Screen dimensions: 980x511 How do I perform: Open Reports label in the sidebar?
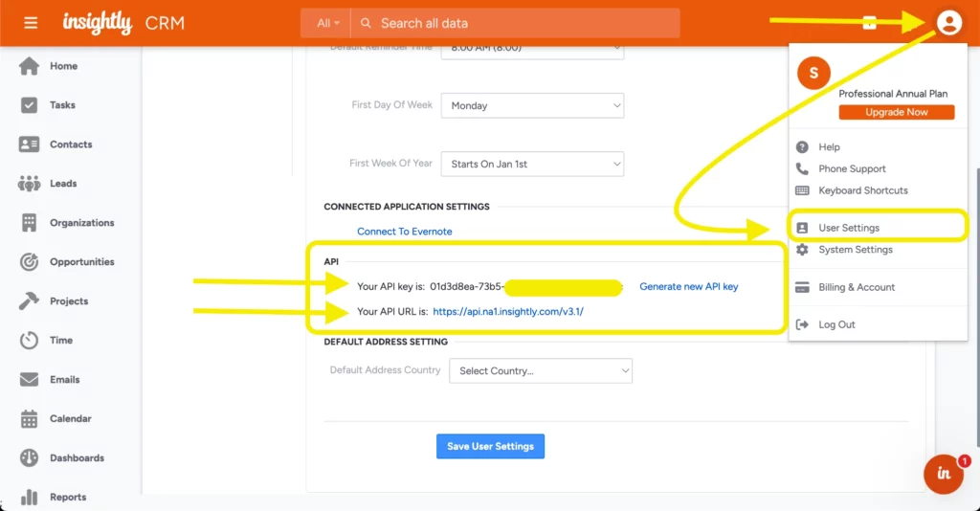click(x=68, y=498)
